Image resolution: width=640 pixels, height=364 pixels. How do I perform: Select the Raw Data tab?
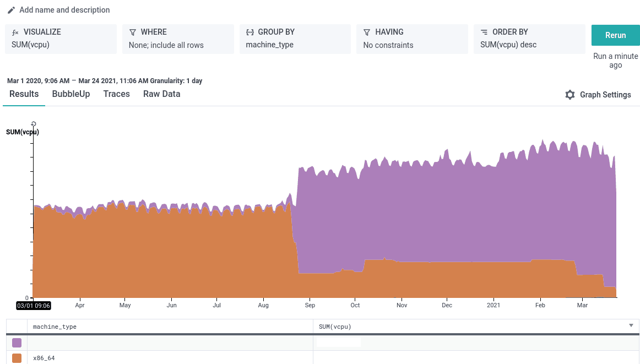tap(161, 94)
